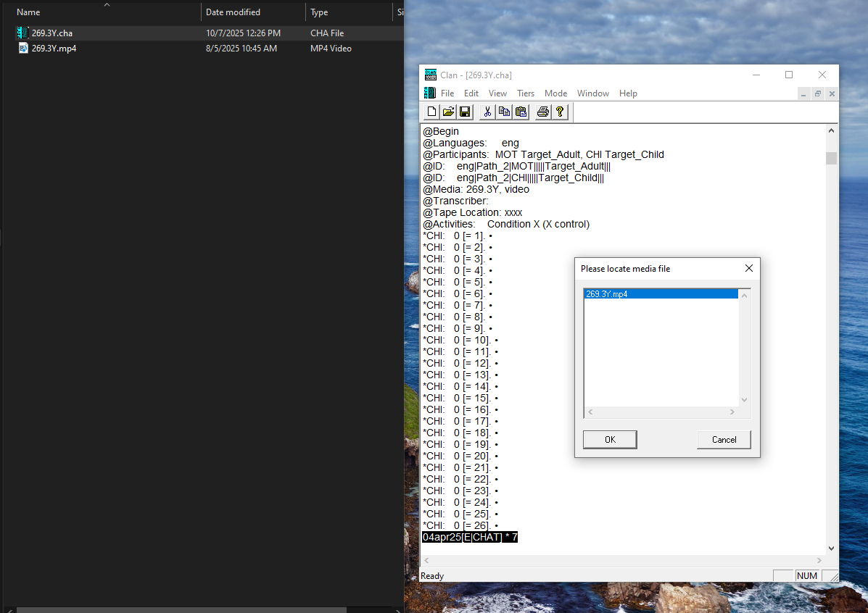This screenshot has height=613, width=868.
Task: Click the Paste clipboard icon
Action: [x=521, y=112]
